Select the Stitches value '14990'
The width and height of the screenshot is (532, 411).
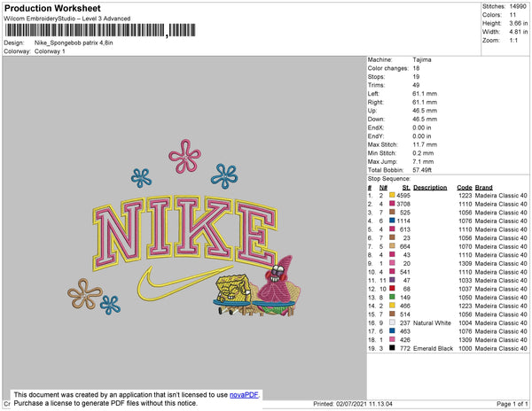point(518,6)
